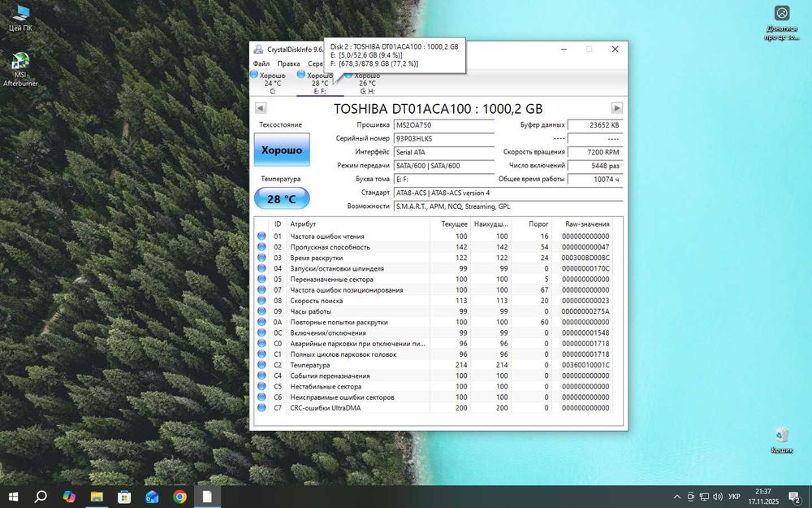This screenshot has width=812, height=508.
Task: Click the Raw-значения column header
Action: 582,224
